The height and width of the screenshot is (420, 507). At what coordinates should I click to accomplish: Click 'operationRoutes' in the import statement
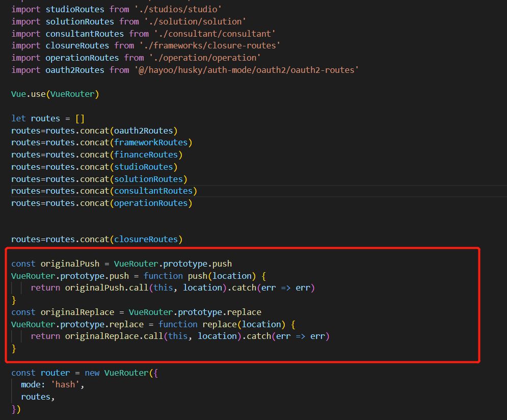tap(82, 58)
